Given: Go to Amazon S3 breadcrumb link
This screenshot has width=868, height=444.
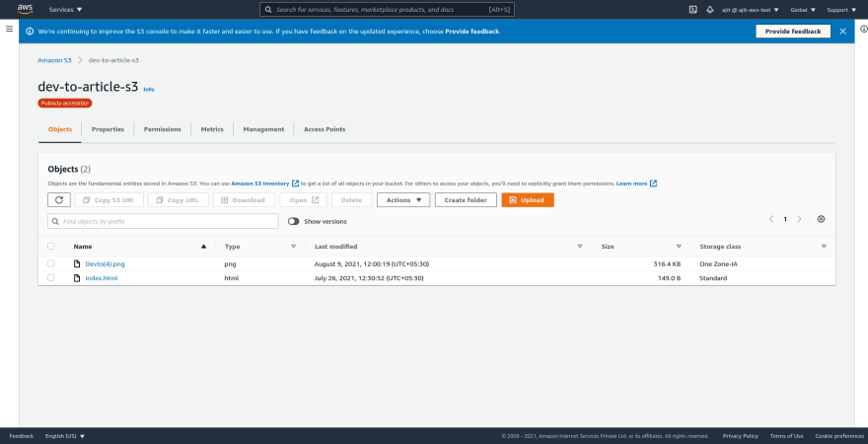Looking at the screenshot, I should pos(54,60).
